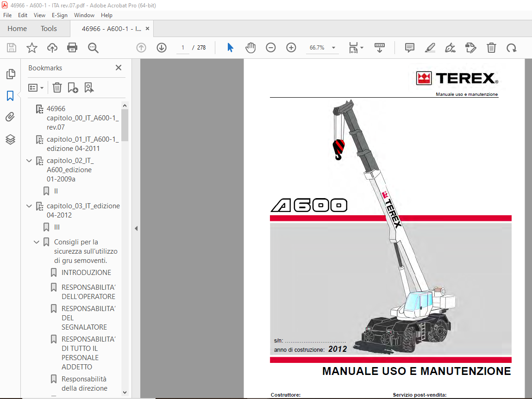The width and height of the screenshot is (532, 399).
Task: Open the Edit menu
Action: pos(23,15)
